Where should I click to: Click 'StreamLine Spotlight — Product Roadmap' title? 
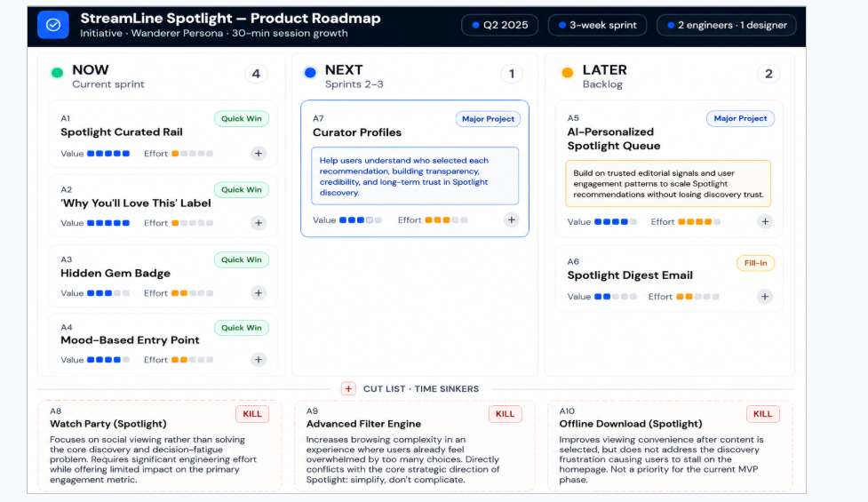tap(230, 19)
